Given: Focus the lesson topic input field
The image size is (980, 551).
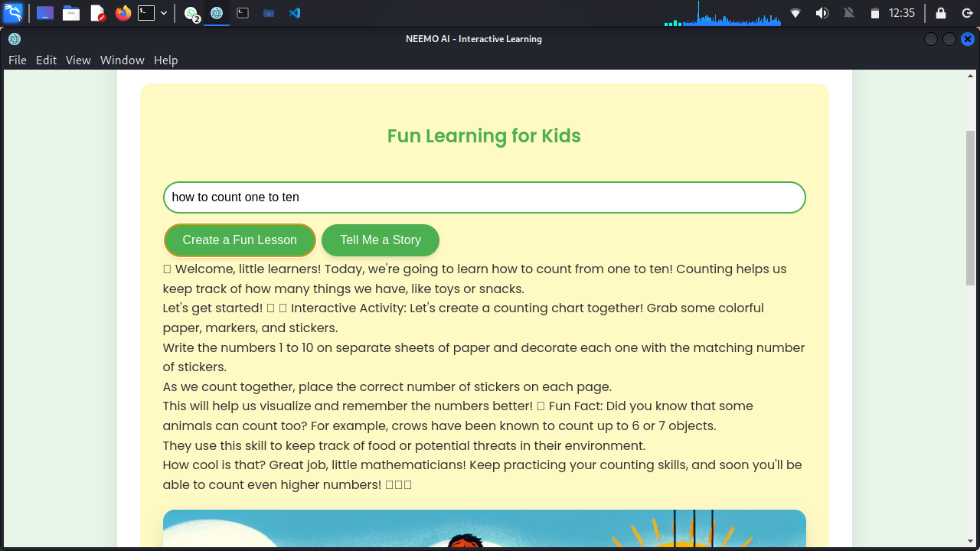Looking at the screenshot, I should (485, 197).
